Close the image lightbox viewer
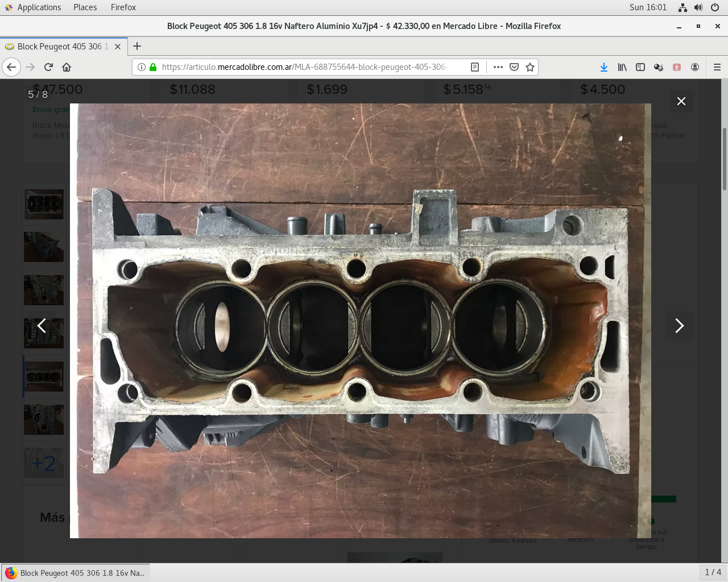The width and height of the screenshot is (728, 582). pos(681,101)
